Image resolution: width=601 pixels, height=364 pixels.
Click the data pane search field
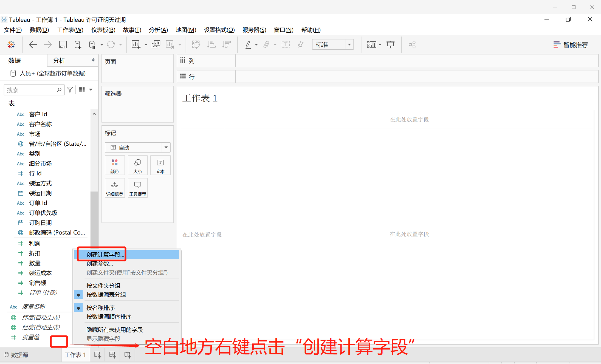(x=34, y=90)
